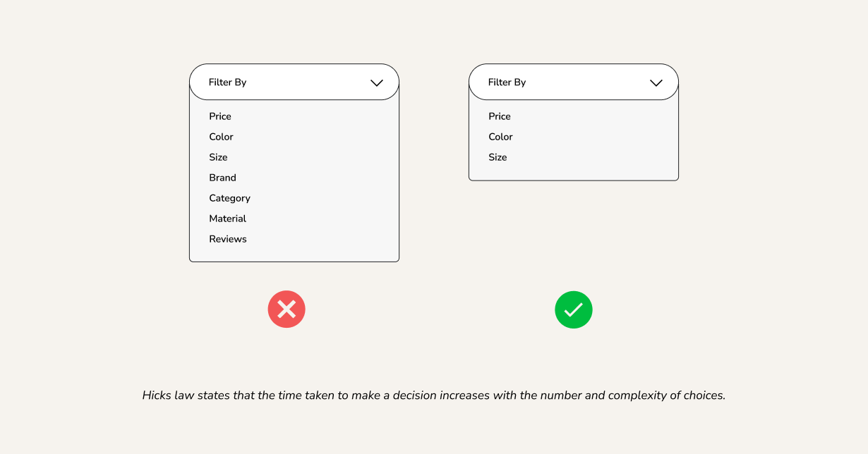Select the Material filter option
868x454 pixels.
(227, 219)
